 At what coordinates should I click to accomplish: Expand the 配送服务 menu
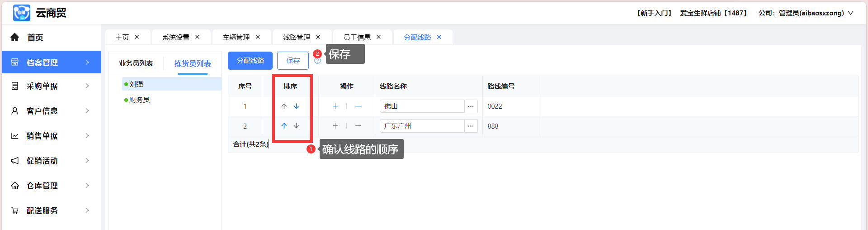(x=51, y=211)
